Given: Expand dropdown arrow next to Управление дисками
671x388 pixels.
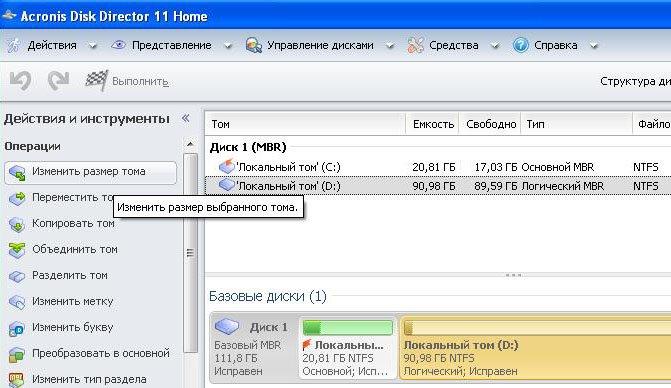Looking at the screenshot, I should click(389, 46).
